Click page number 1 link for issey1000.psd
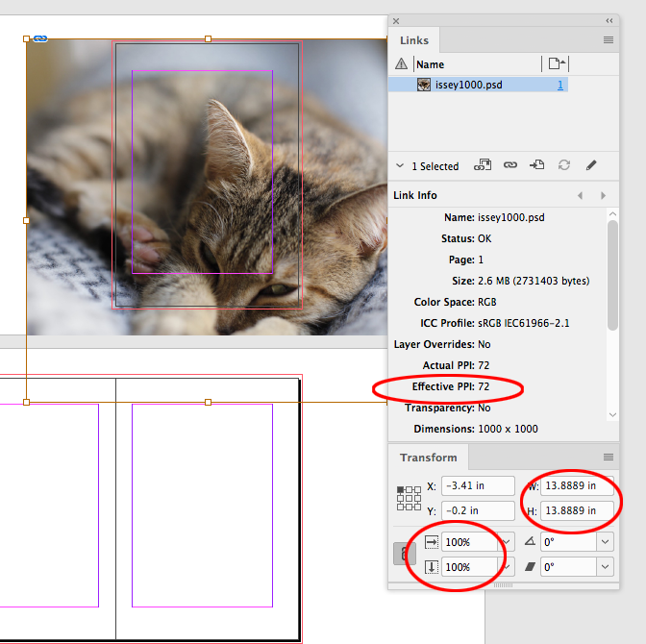646x644 pixels. pos(559,85)
